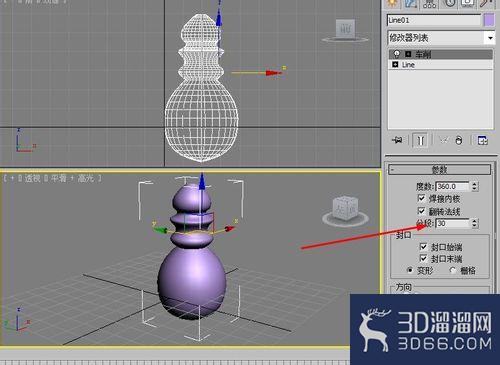The width and height of the screenshot is (500, 365).
Task: Click the green Y-axis arrow in perspective viewport
Action: click(x=161, y=230)
